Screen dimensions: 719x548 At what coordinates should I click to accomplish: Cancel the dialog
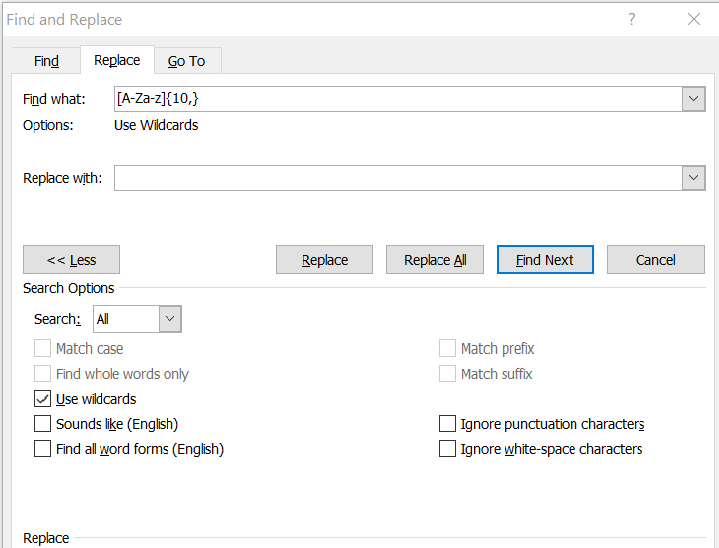[656, 260]
